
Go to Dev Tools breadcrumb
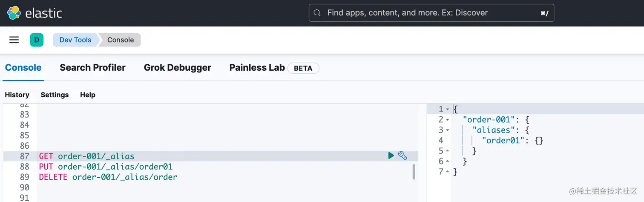pyautogui.click(x=75, y=40)
